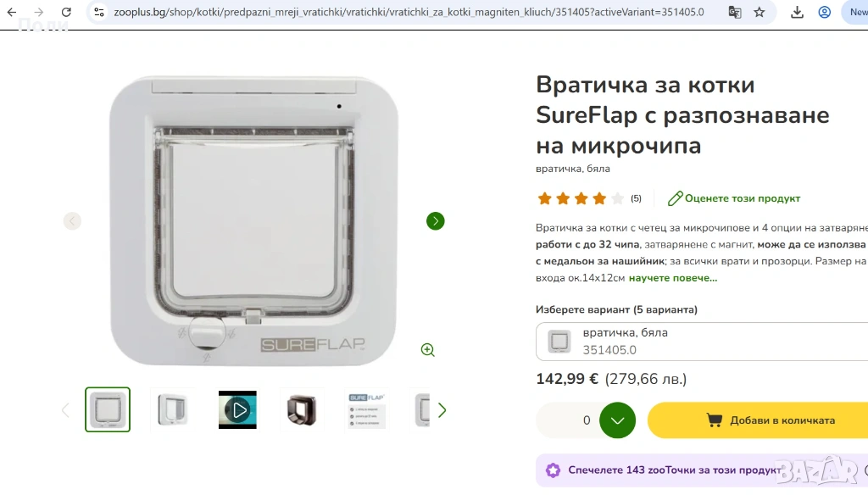Viewport: 868px width, 495px height.
Task: Expand the quantity dropdown green chevron
Action: [x=617, y=420]
